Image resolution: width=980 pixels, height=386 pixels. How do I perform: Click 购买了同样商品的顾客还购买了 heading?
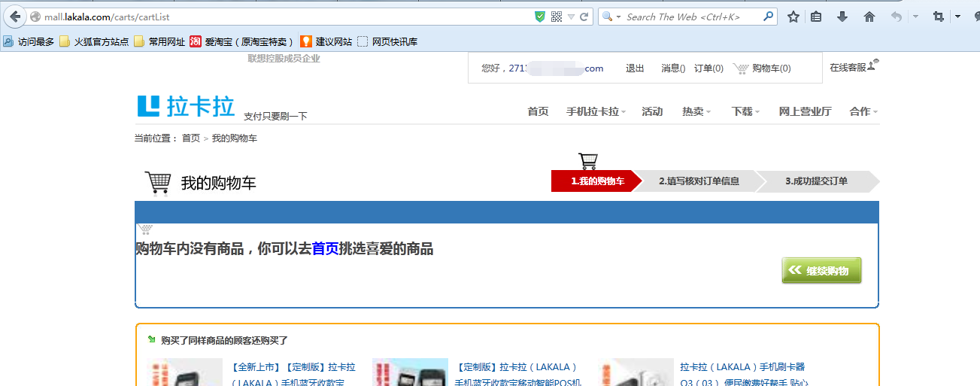pos(224,341)
